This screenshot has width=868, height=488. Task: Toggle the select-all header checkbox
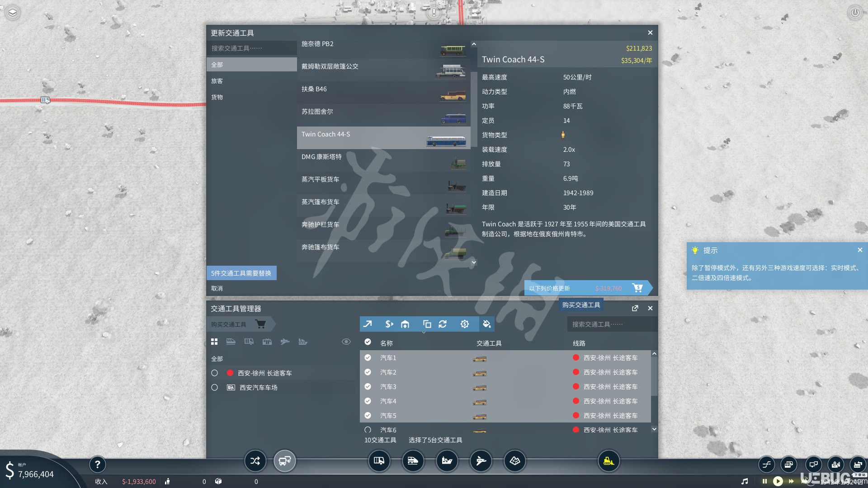(x=368, y=342)
